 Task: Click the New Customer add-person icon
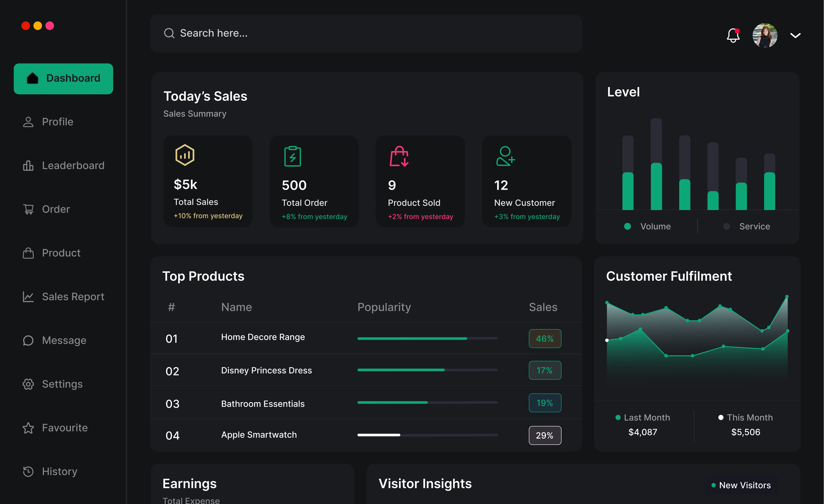point(505,156)
